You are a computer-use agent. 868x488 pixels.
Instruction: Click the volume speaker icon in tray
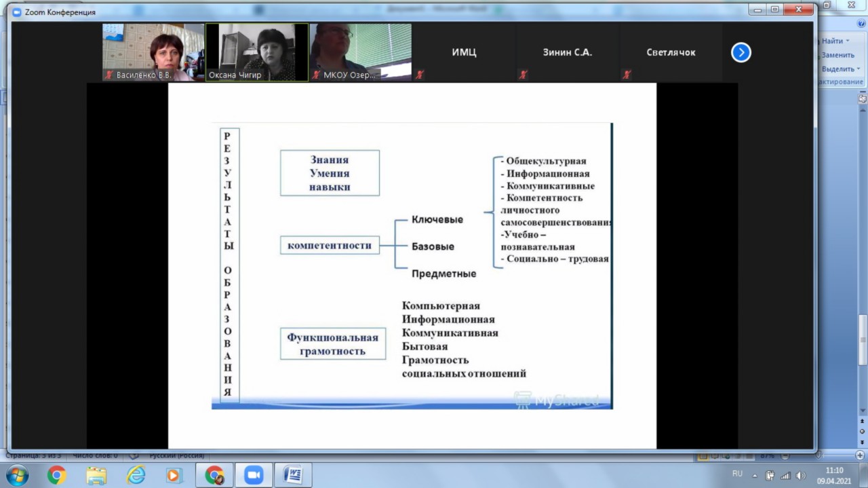800,475
